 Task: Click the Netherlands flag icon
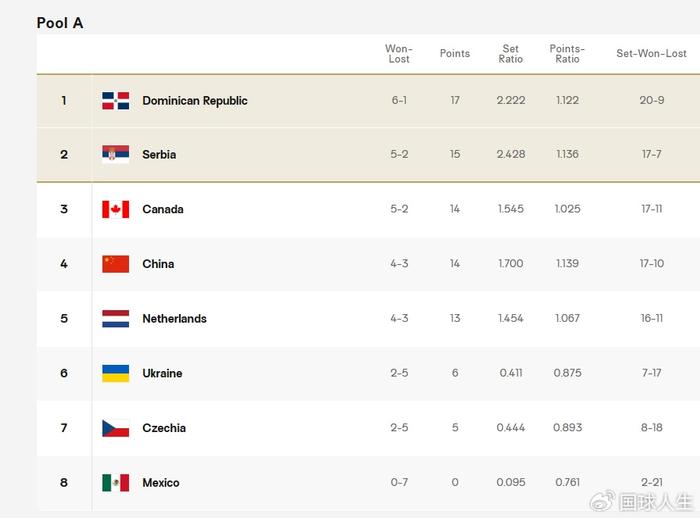click(x=116, y=319)
